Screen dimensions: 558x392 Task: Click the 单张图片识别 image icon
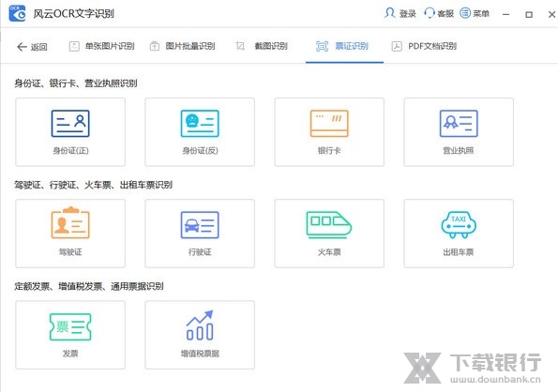tap(74, 46)
